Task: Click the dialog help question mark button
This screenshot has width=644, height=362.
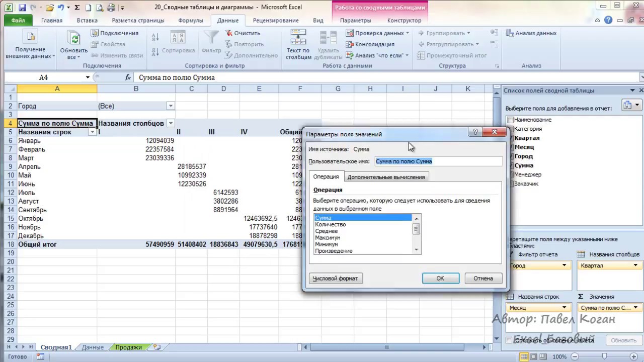Action: click(474, 132)
